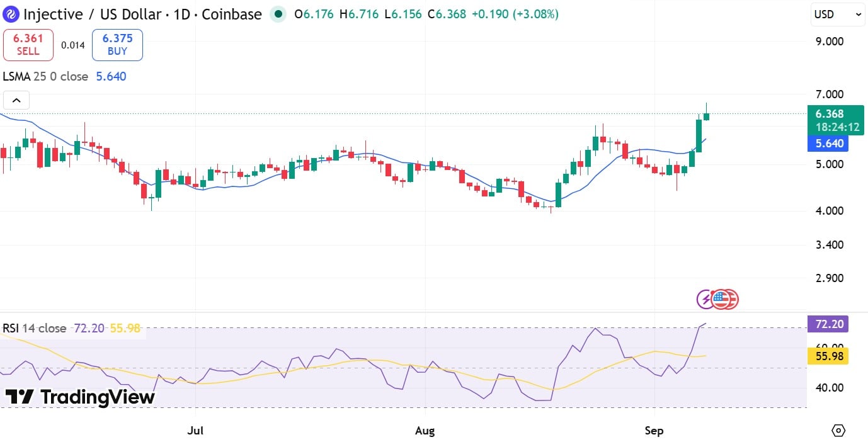Select the LSMA 25 0 close indicator label

click(45, 77)
